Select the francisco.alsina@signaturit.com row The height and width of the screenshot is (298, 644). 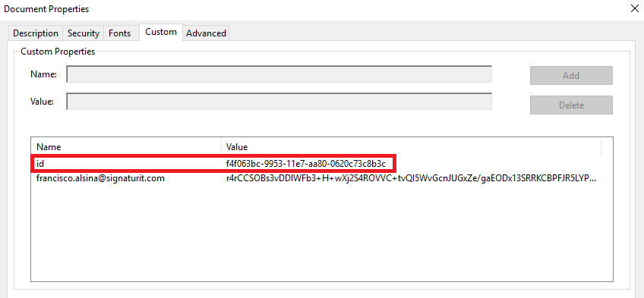tap(316, 178)
